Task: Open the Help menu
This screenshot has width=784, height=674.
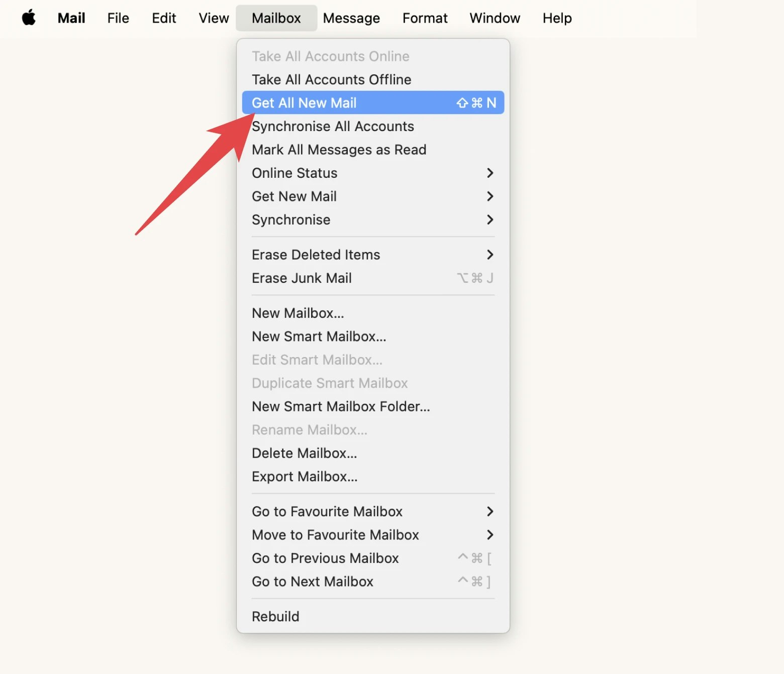Action: tap(557, 18)
